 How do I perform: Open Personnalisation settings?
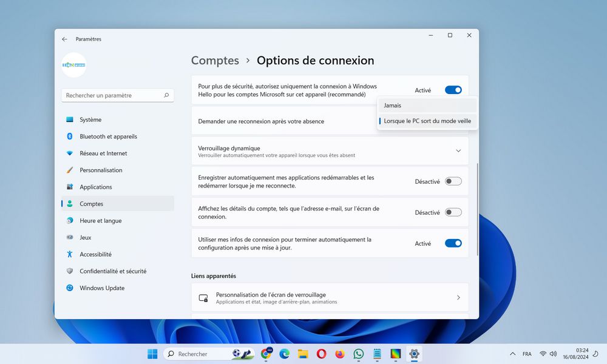pyautogui.click(x=104, y=170)
